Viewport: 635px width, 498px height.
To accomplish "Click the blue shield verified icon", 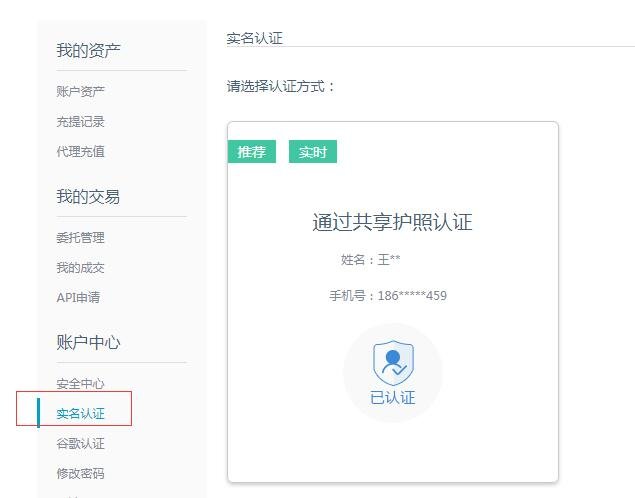I will click(392, 360).
